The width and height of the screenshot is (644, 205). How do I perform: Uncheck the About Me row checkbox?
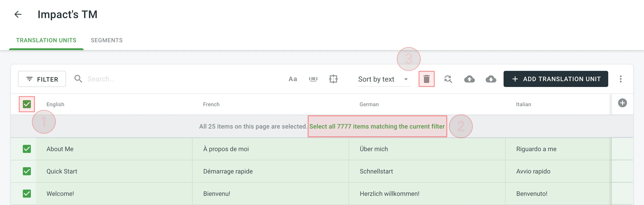coord(27,149)
